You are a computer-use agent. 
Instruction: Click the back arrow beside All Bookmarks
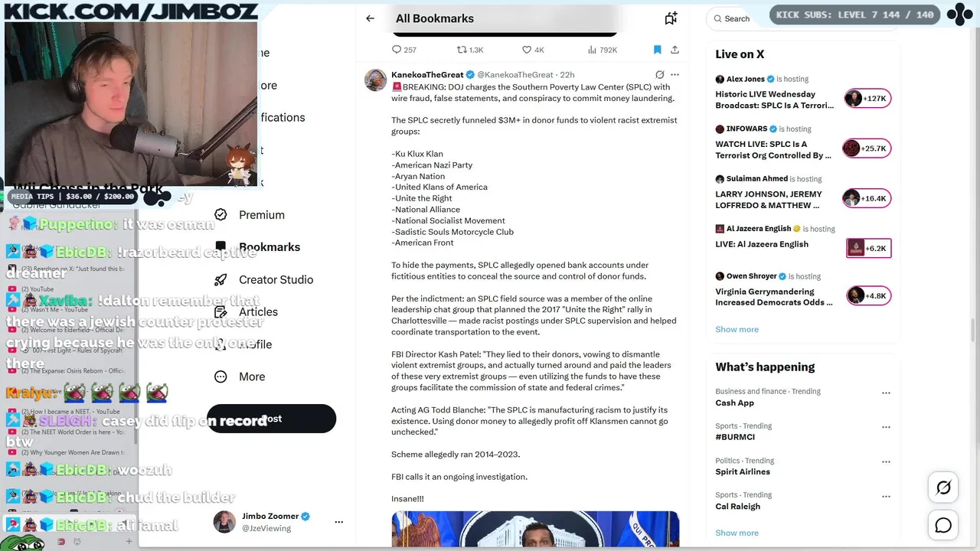pyautogui.click(x=370, y=18)
